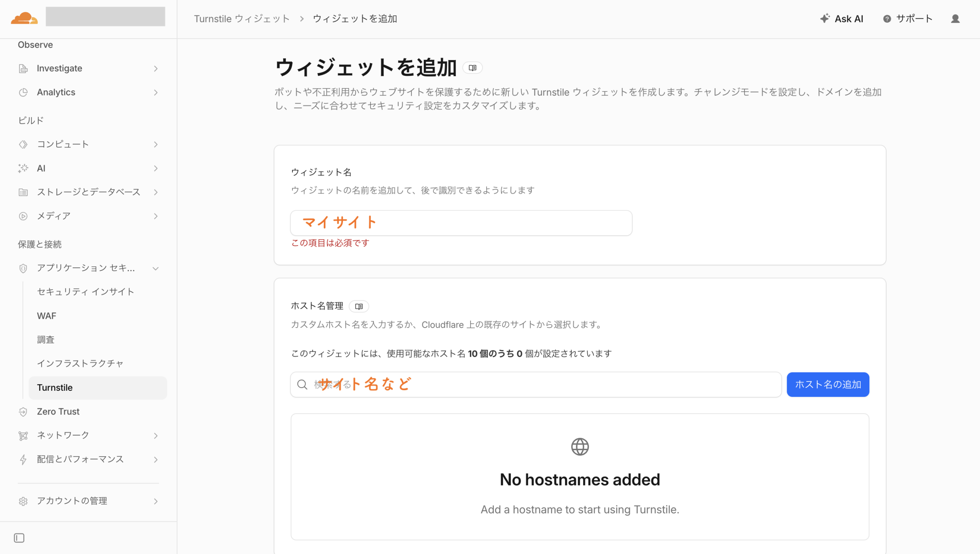980x554 pixels.
Task: Click the 保護と接続 section header
Action: tap(39, 244)
